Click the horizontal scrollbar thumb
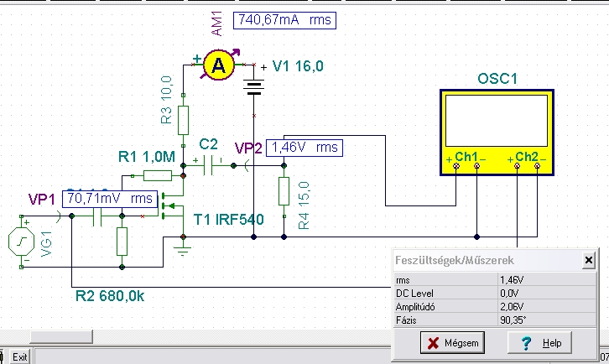 61,336
